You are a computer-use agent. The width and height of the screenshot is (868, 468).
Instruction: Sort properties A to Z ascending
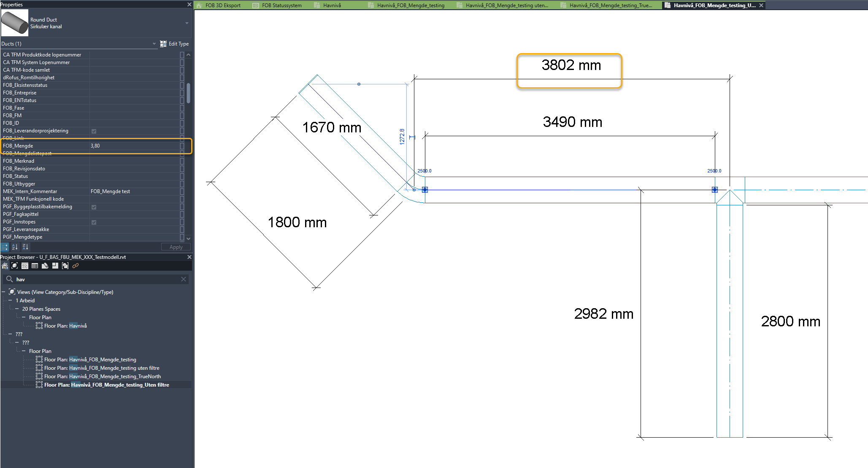[15, 247]
